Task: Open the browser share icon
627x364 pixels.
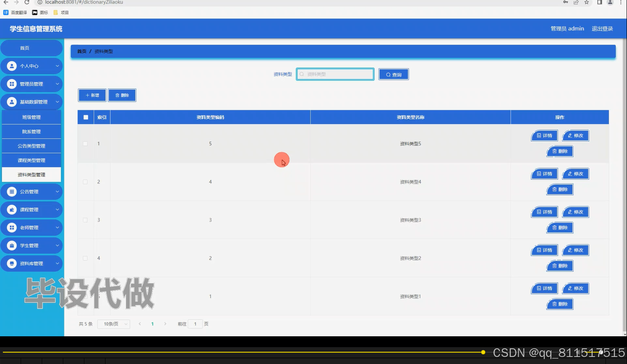Action: coord(576,2)
